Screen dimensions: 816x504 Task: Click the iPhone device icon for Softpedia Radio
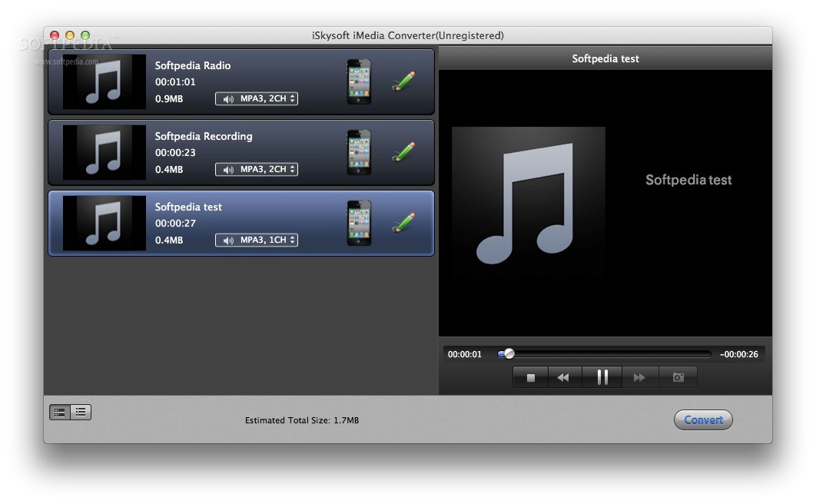point(359,81)
